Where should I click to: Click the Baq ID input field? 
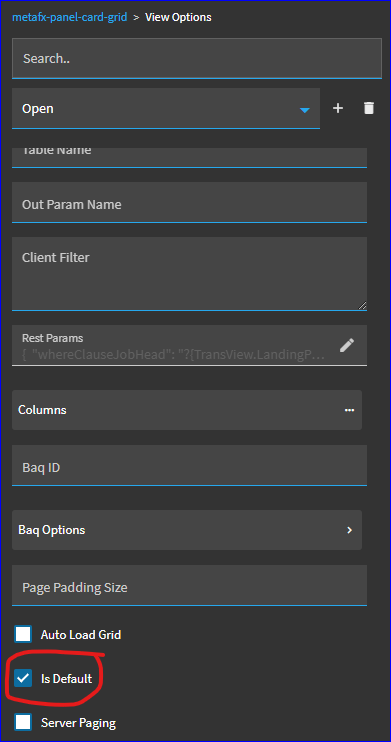[189, 465]
